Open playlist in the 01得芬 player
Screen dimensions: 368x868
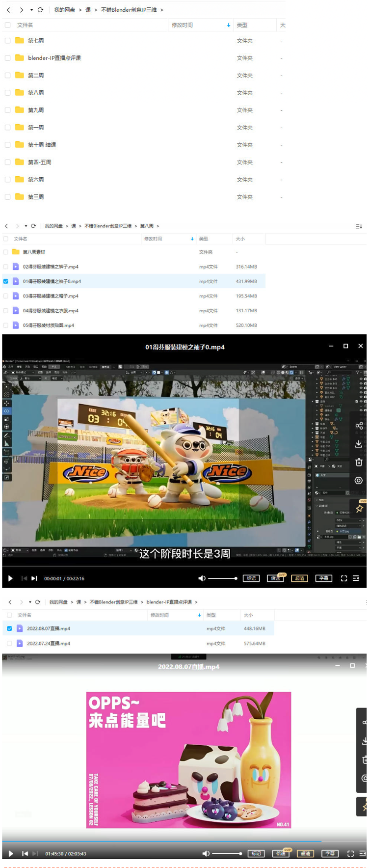tap(356, 578)
